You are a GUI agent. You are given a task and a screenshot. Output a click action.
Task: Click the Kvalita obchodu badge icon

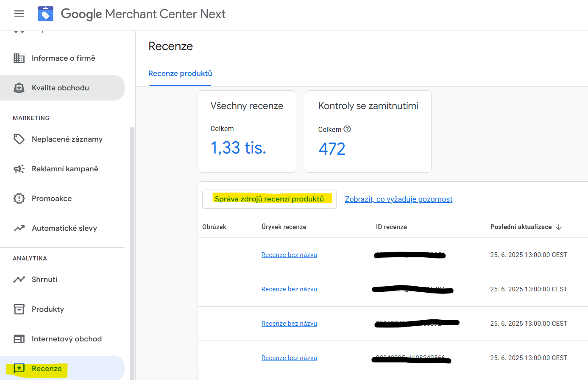pyautogui.click(x=19, y=88)
